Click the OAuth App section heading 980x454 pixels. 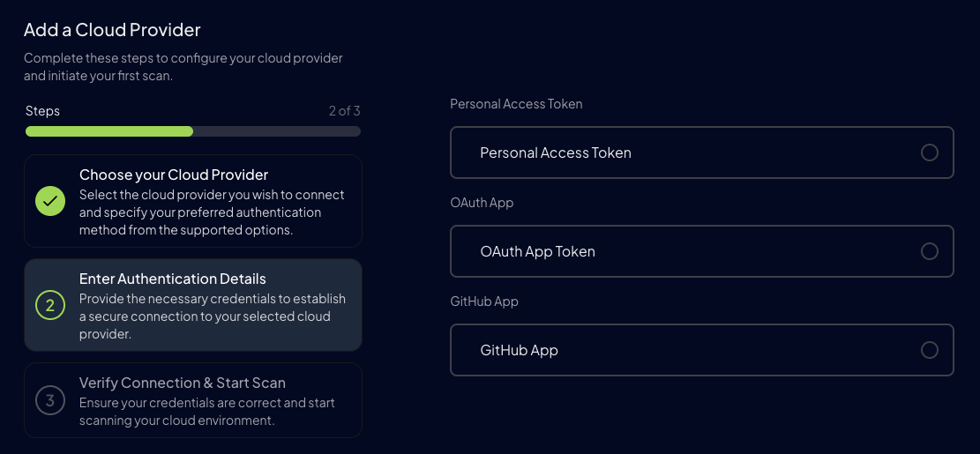(482, 203)
